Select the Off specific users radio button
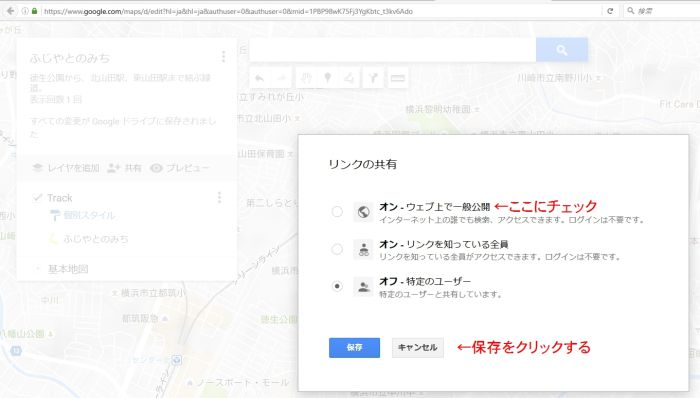Screen dimensions: 700x398 pos(337,286)
